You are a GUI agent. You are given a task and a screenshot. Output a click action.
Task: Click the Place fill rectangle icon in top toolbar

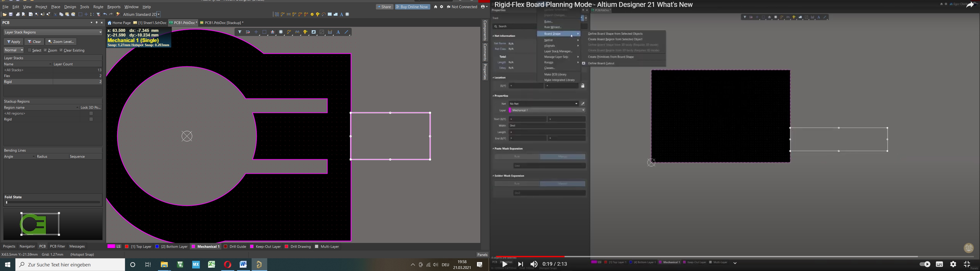pyautogui.click(x=330, y=15)
